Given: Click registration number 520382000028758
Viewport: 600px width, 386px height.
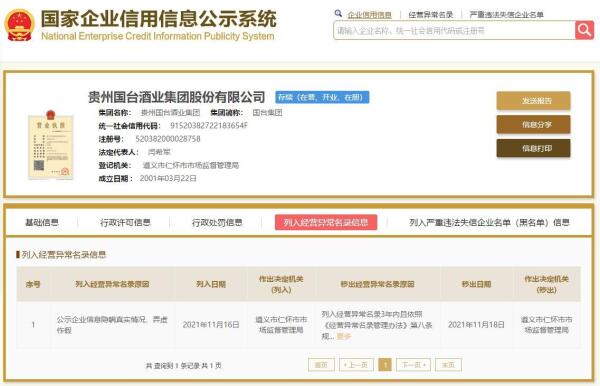Looking at the screenshot, I should (168, 139).
